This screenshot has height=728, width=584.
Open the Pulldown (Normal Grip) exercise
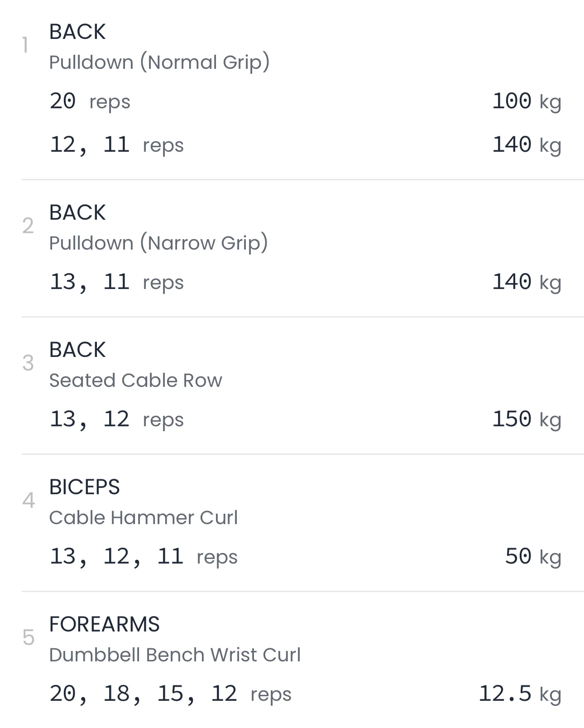tap(159, 62)
